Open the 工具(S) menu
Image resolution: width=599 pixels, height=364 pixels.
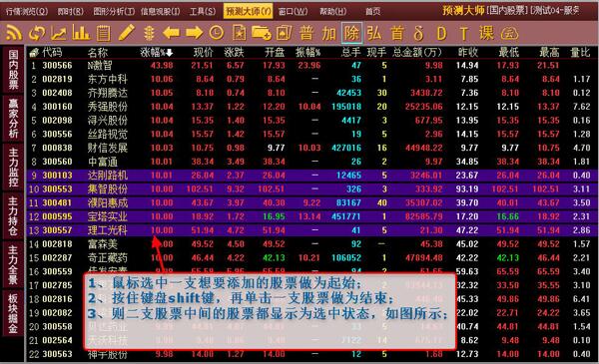(x=203, y=11)
